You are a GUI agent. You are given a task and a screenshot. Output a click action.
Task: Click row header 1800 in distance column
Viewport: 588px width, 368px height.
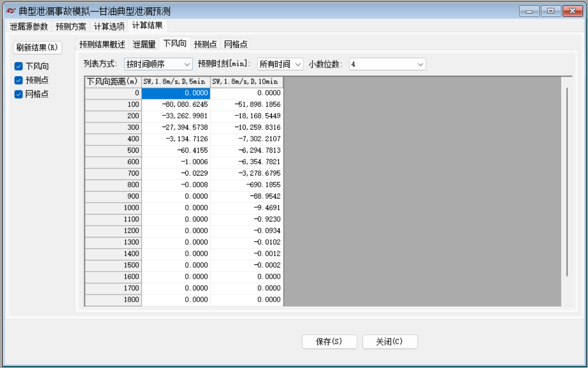113,300
